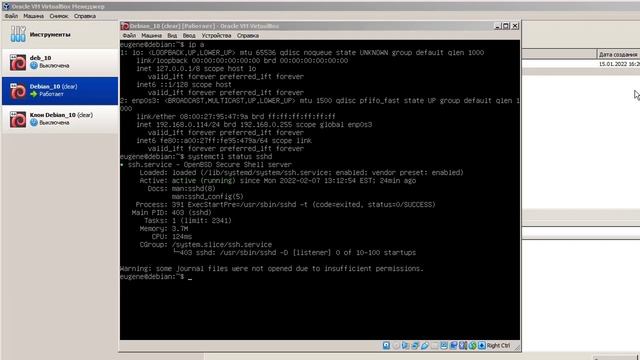Viewport: 640px width, 360px height.
Task: Open the Вид menu in VM window
Action: [x=172, y=36]
